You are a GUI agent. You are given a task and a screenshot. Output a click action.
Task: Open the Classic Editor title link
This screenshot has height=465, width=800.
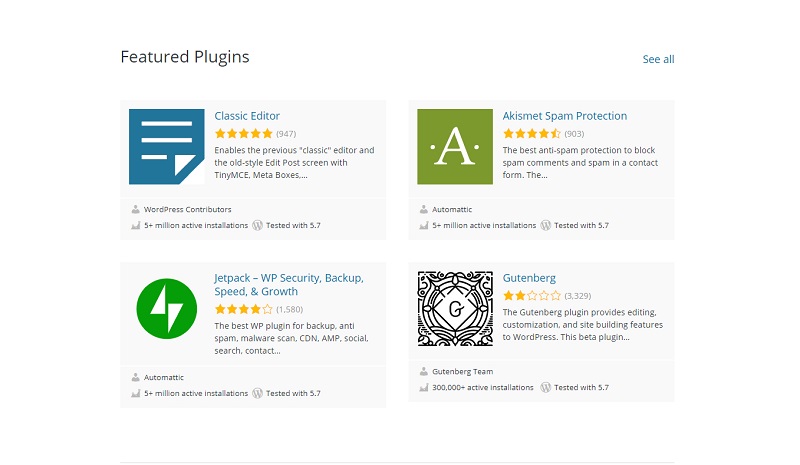(x=247, y=116)
